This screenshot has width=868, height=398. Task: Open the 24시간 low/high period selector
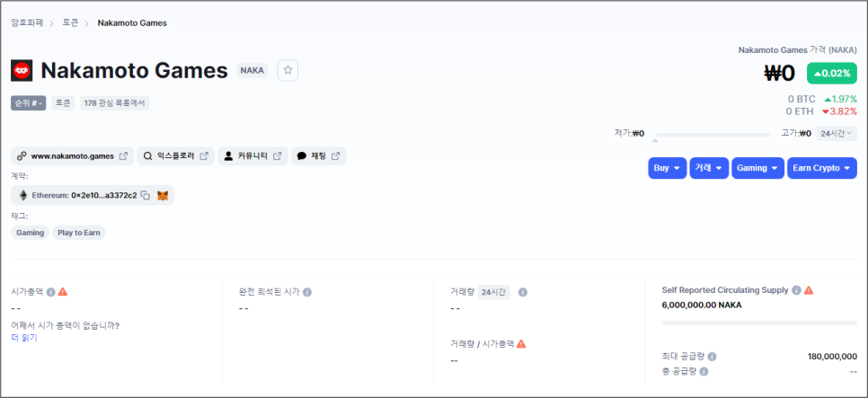point(837,133)
